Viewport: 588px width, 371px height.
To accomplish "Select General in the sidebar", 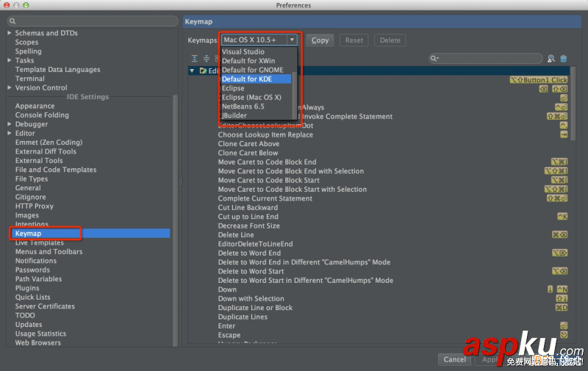I will (x=28, y=188).
